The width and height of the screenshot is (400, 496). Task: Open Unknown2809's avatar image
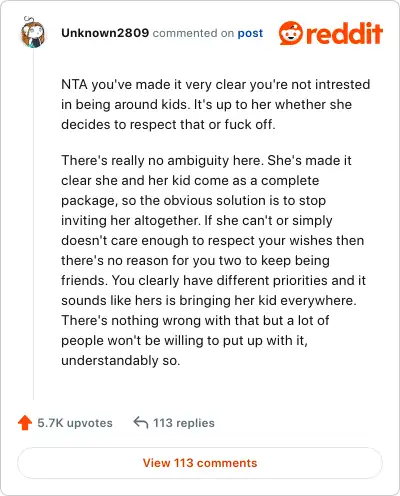[x=33, y=33]
